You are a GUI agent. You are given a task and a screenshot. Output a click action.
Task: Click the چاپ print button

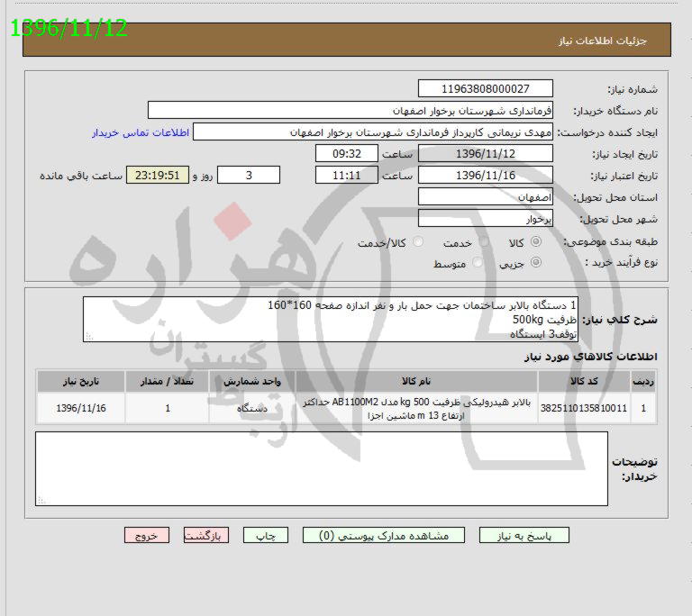coord(265,535)
